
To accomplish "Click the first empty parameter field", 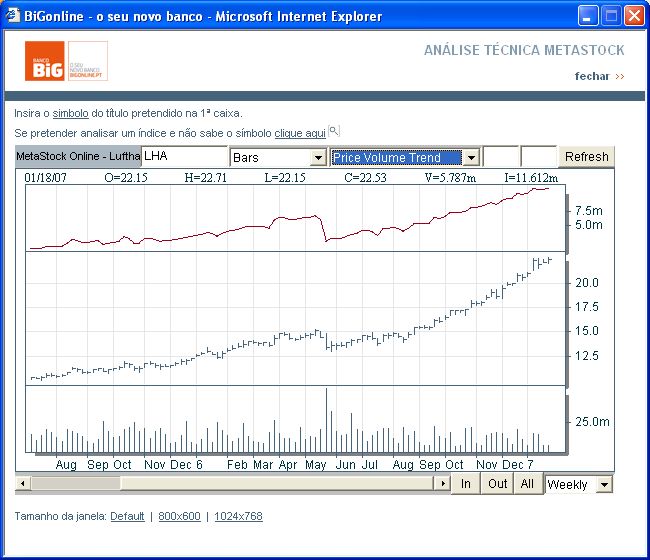I will coord(501,156).
